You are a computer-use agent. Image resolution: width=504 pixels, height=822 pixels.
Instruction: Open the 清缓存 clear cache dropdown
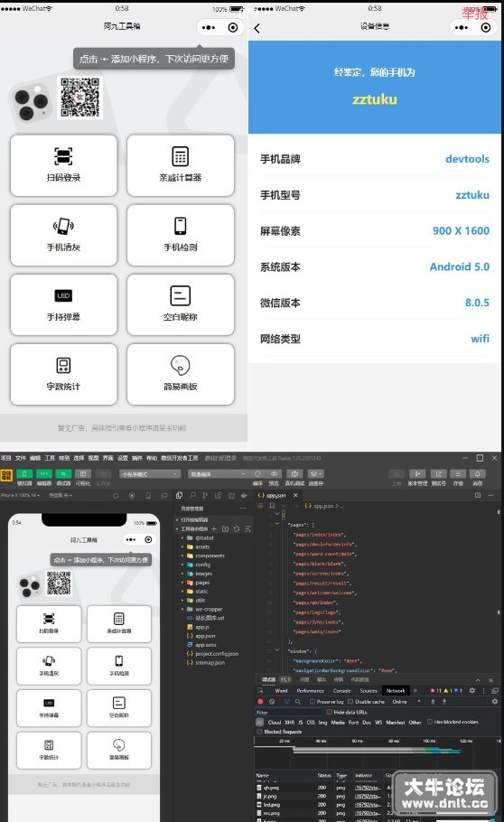point(316,474)
